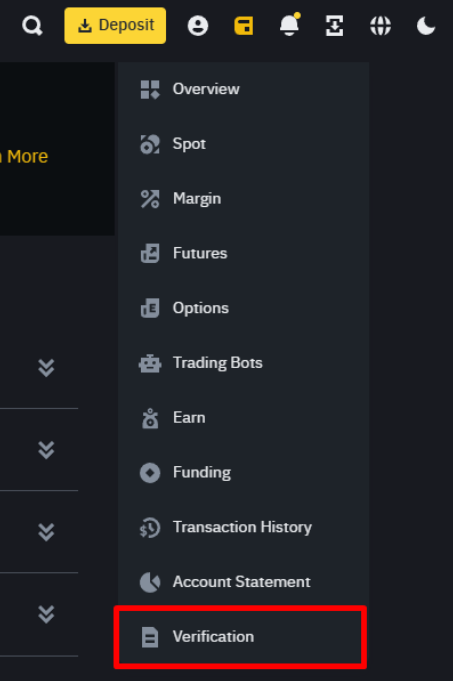
Task: Select Spot from wallet menu
Action: pyautogui.click(x=243, y=144)
